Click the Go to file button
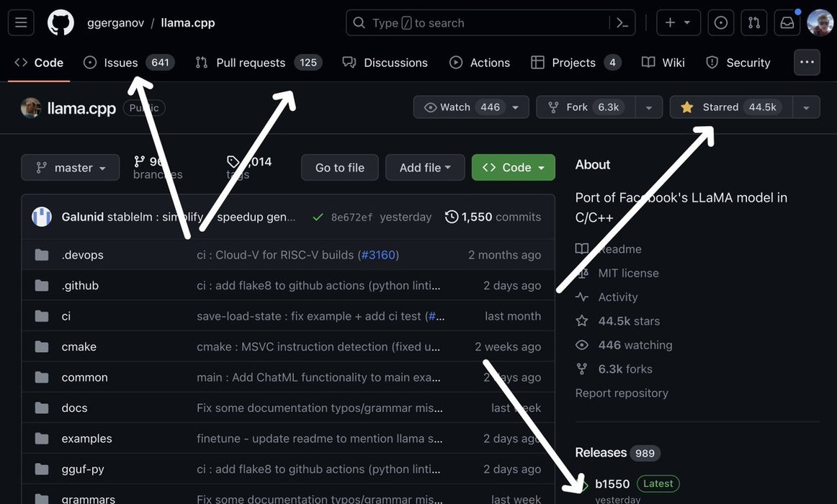 [339, 168]
